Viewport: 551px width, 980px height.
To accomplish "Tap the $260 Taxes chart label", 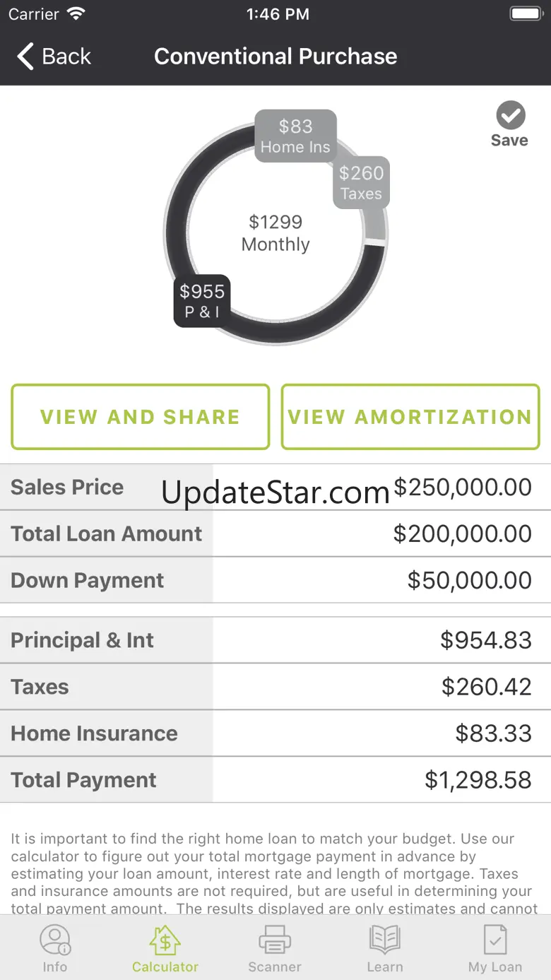I will click(361, 182).
